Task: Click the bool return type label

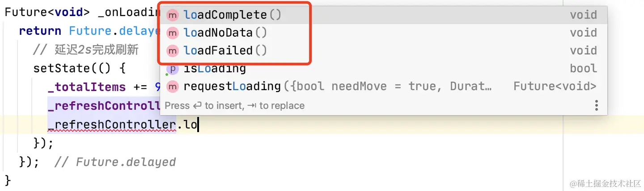Action: click(x=583, y=68)
